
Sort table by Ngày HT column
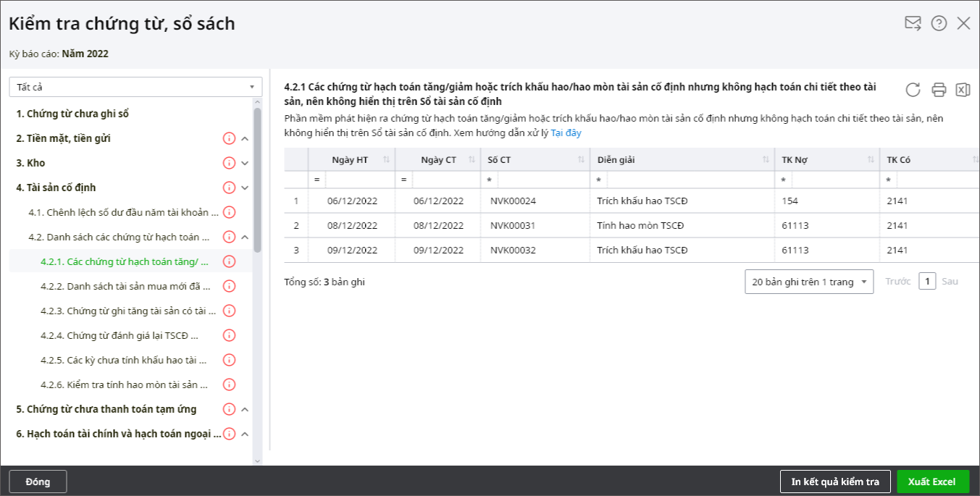point(386,160)
